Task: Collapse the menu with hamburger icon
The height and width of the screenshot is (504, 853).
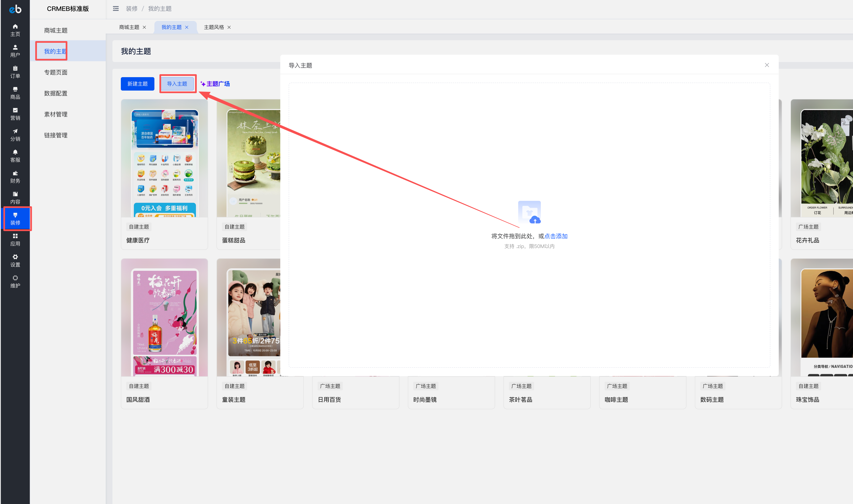Action: click(x=116, y=8)
